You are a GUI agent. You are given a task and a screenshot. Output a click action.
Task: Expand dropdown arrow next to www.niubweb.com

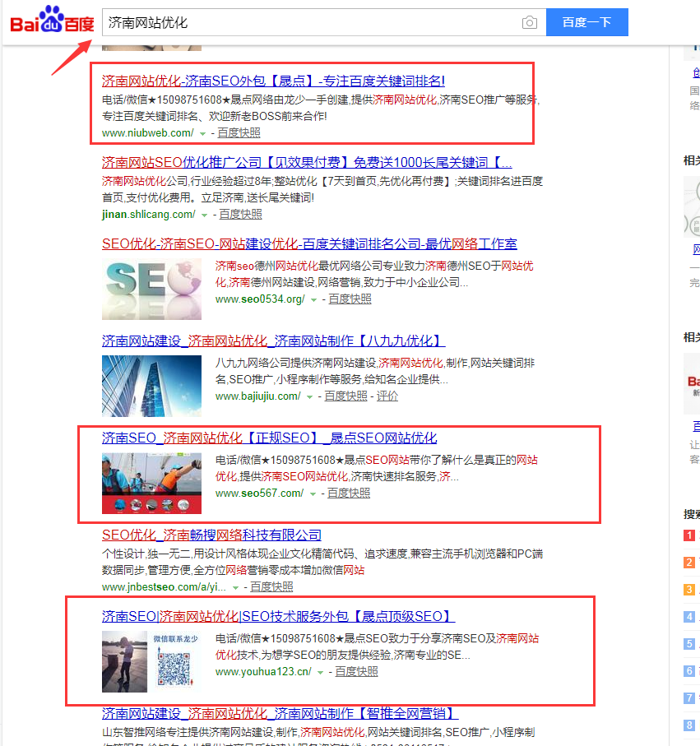[x=202, y=133]
